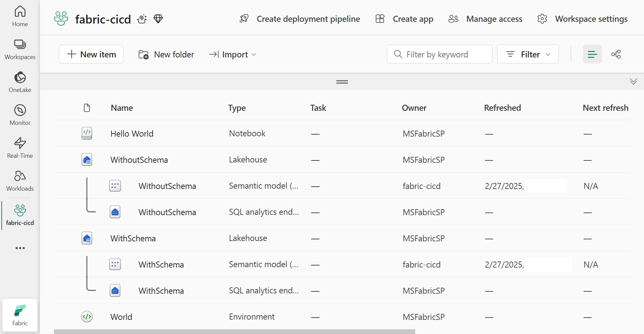The height and width of the screenshot is (334, 644).
Task: Collapse the task flow double chevron
Action: tap(633, 82)
